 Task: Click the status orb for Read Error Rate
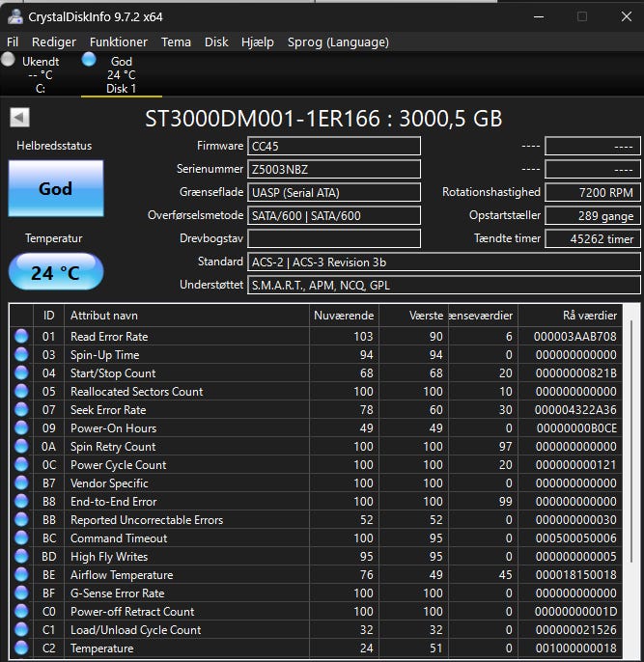[x=21, y=337]
